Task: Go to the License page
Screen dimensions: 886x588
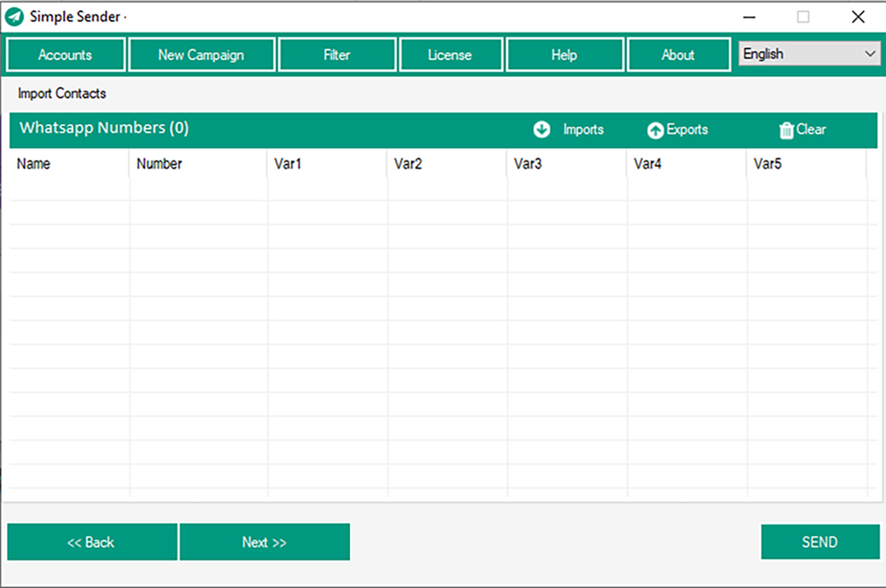Action: pyautogui.click(x=450, y=55)
